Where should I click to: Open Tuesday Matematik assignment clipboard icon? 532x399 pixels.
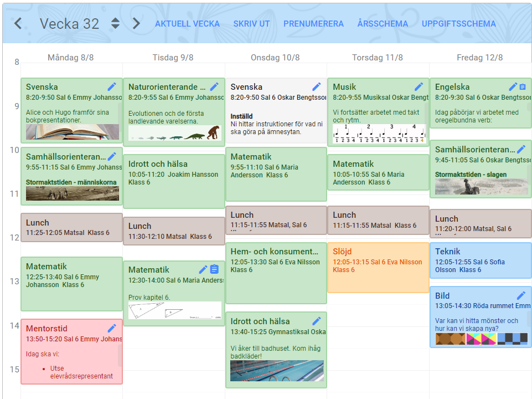point(214,269)
